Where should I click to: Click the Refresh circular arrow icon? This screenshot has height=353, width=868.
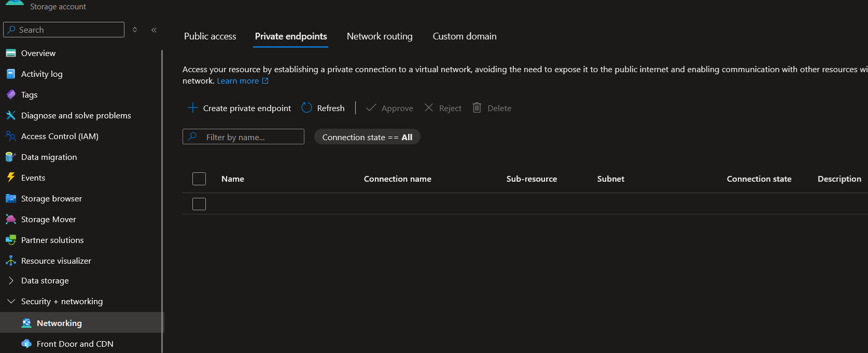[306, 107]
